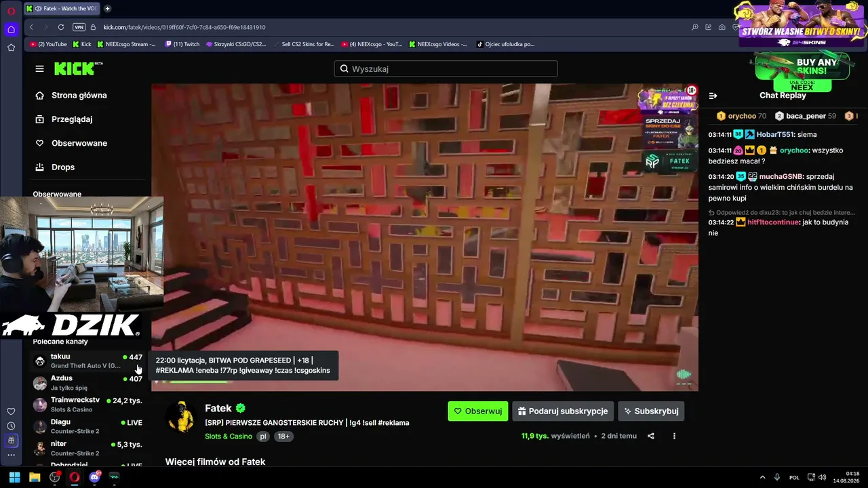The image size is (868, 488).
Task: Open Diagu recommended channel
Action: click(x=88, y=426)
